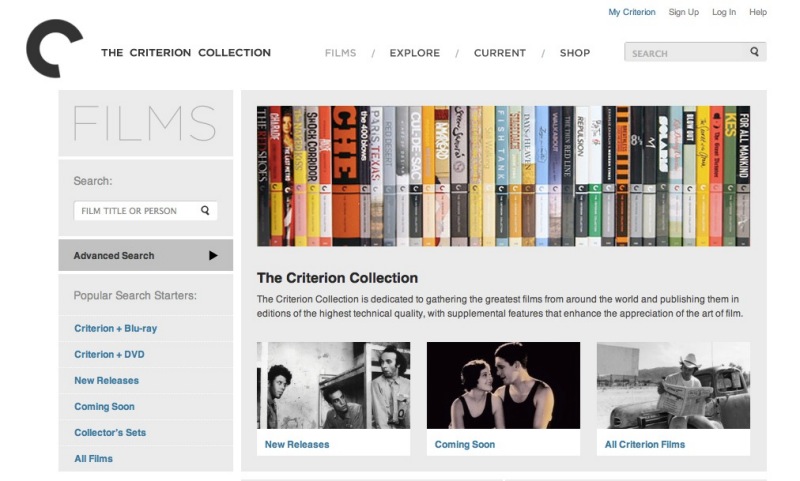Select Coming Soon in the sidebar

(105, 407)
